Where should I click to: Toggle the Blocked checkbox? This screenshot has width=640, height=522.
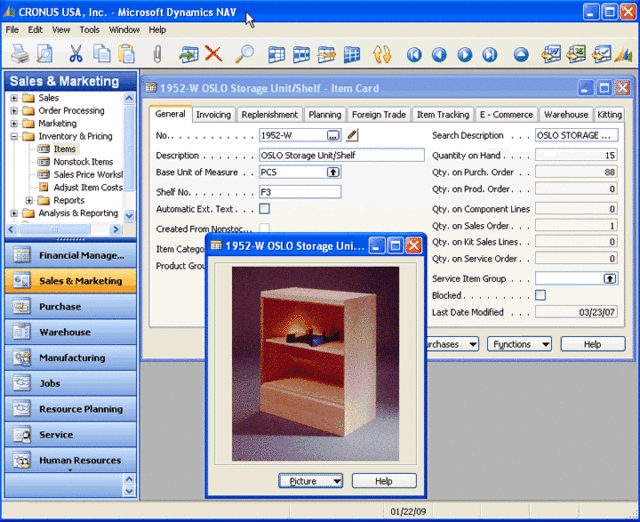pos(540,295)
